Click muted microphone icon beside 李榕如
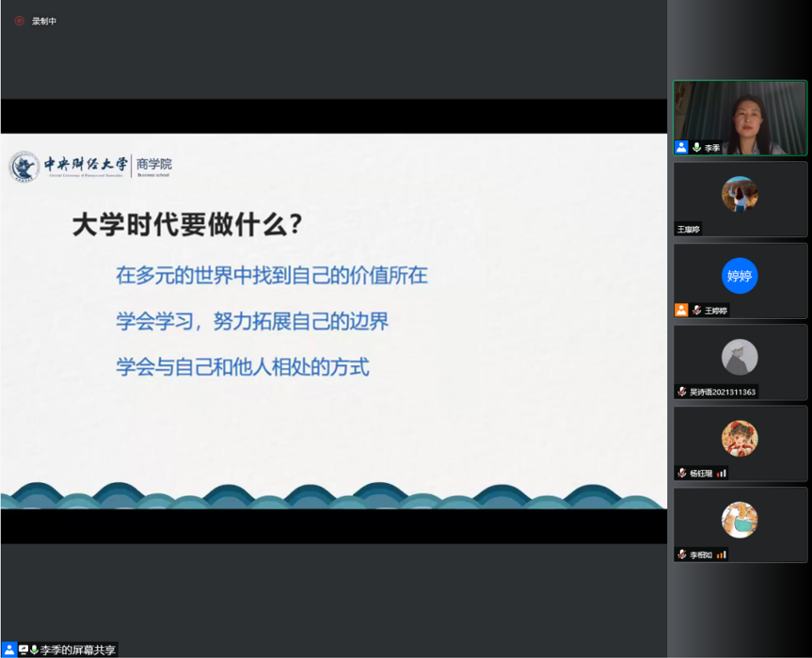This screenshot has width=812, height=658. [x=681, y=554]
